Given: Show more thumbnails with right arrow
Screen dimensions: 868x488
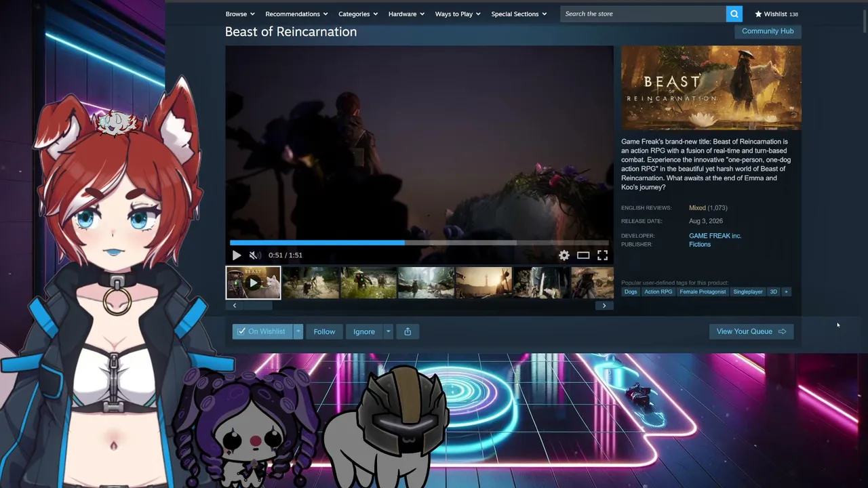Looking at the screenshot, I should click(x=604, y=306).
